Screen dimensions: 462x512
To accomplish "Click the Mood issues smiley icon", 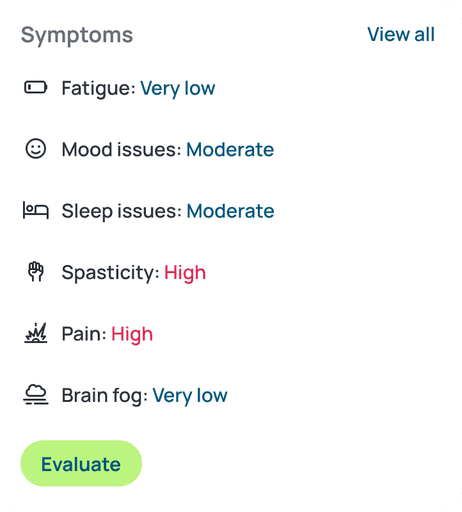I will [36, 149].
